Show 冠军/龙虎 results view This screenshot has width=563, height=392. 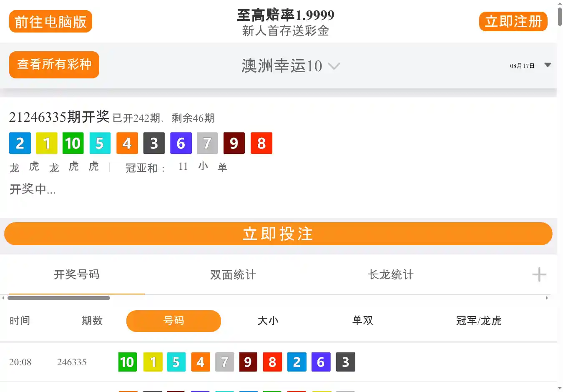pos(478,321)
